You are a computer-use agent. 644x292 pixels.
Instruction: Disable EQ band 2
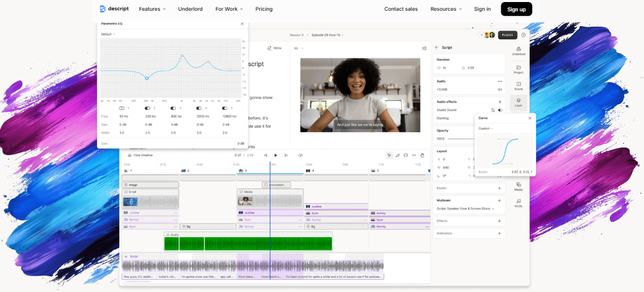pyautogui.click(x=147, y=108)
